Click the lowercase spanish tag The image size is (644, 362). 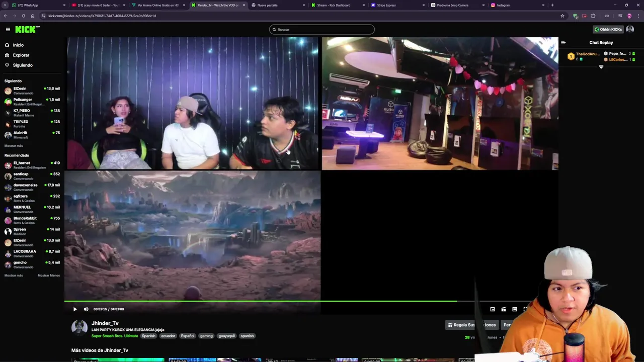click(x=247, y=336)
